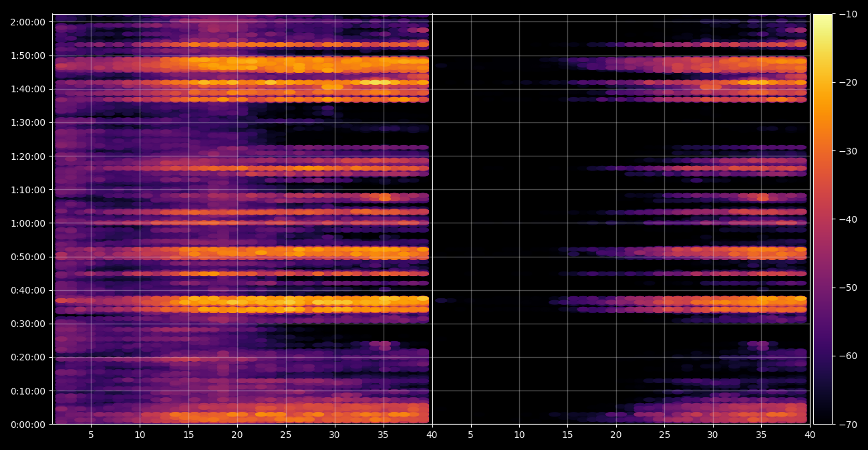Click the 1:50:00 y-axis tick label

point(28,55)
